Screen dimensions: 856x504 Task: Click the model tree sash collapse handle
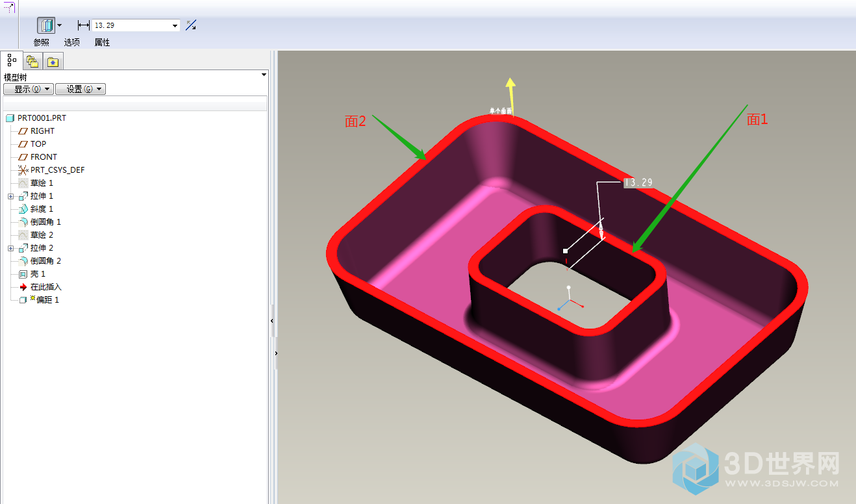pyautogui.click(x=272, y=321)
